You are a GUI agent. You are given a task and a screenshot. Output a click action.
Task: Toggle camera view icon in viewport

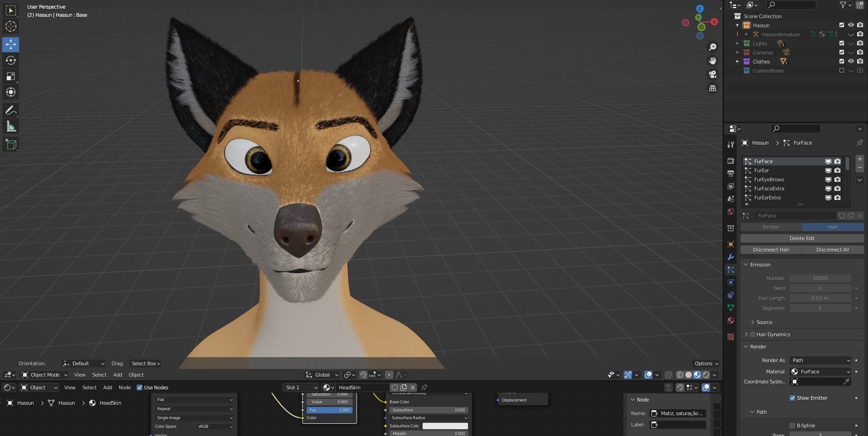coord(713,74)
